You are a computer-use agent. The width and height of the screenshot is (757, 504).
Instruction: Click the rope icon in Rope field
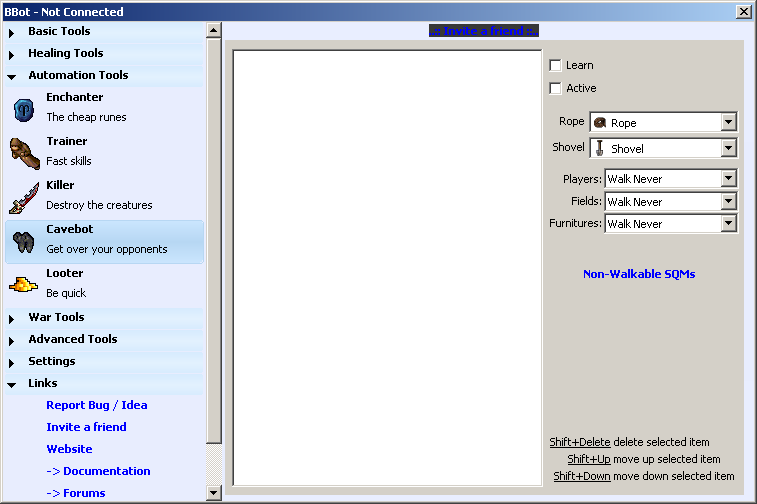pos(600,122)
